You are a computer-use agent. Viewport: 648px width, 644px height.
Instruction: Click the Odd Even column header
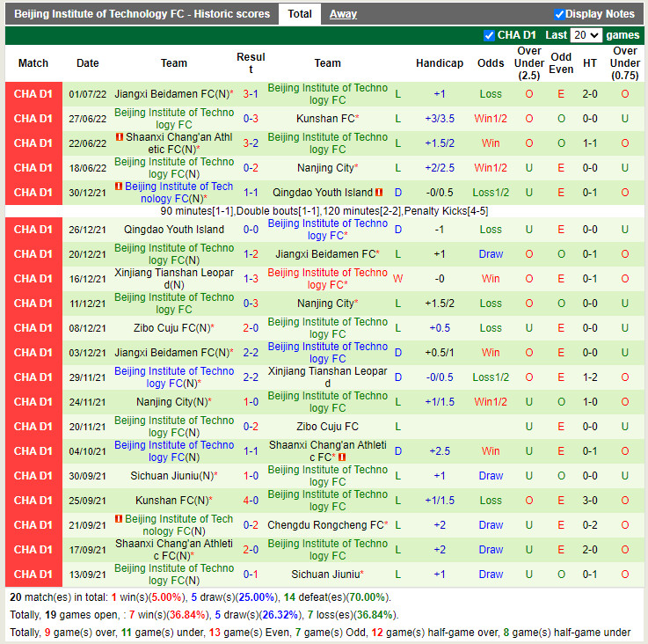[561, 63]
